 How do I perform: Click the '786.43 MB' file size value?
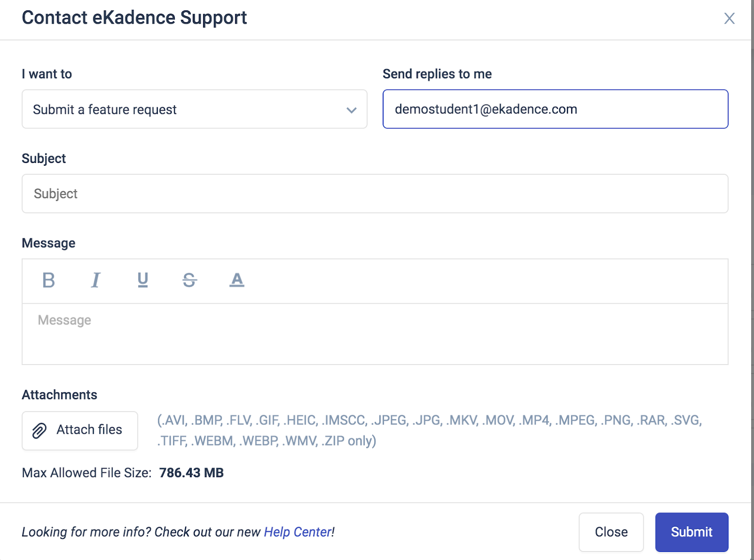tap(191, 473)
